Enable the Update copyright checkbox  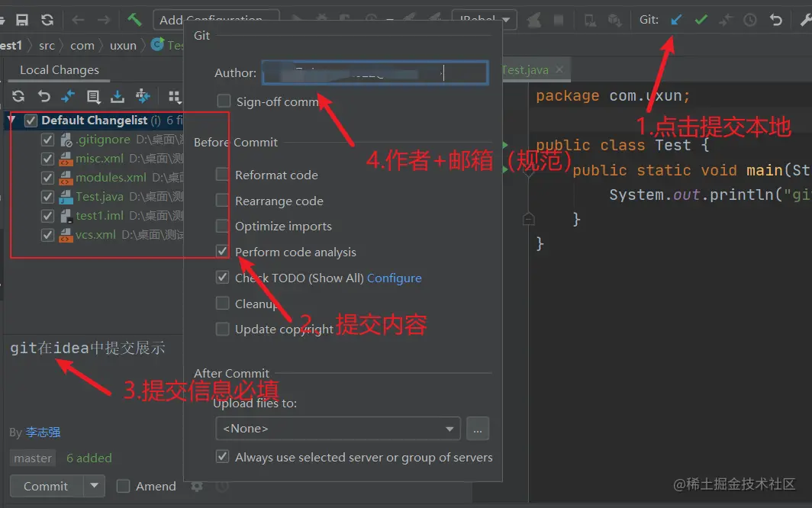click(222, 329)
